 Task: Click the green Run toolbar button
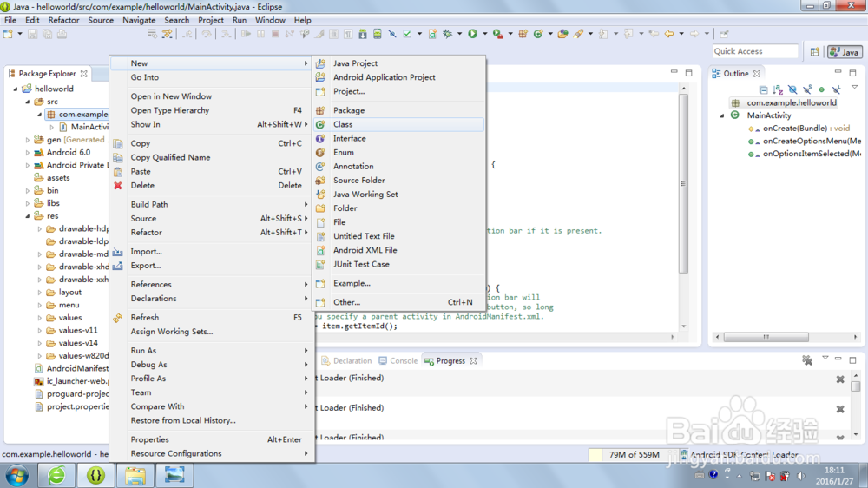473,34
